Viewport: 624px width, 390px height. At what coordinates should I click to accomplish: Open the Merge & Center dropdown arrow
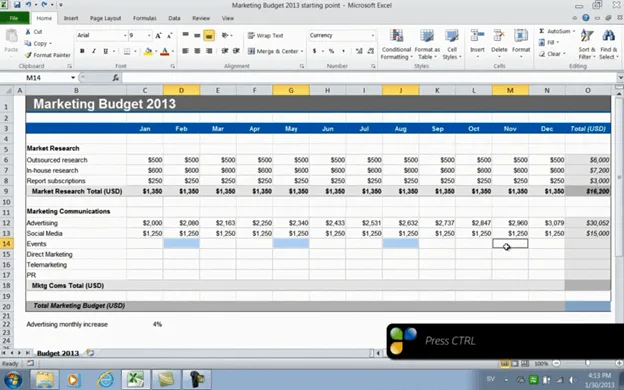302,51
